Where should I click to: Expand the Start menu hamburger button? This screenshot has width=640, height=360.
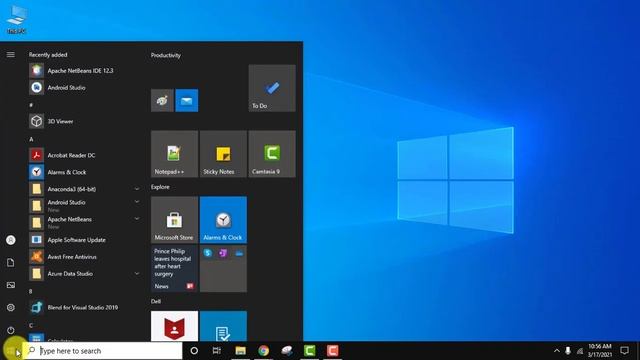[11, 54]
